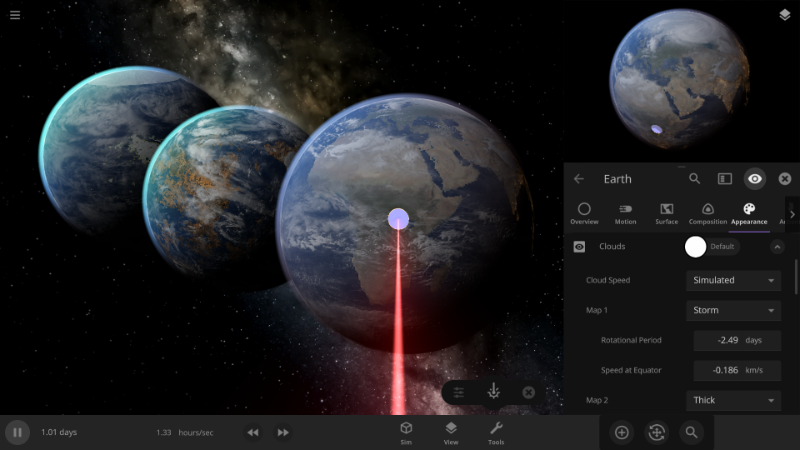
Task: Click the laser tool settings sliders icon
Action: pos(459,393)
